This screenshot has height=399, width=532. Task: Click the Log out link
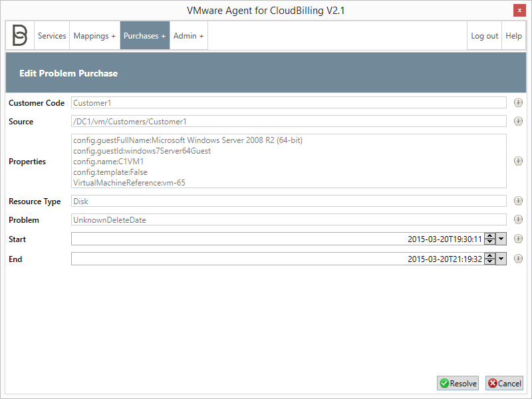(x=484, y=35)
